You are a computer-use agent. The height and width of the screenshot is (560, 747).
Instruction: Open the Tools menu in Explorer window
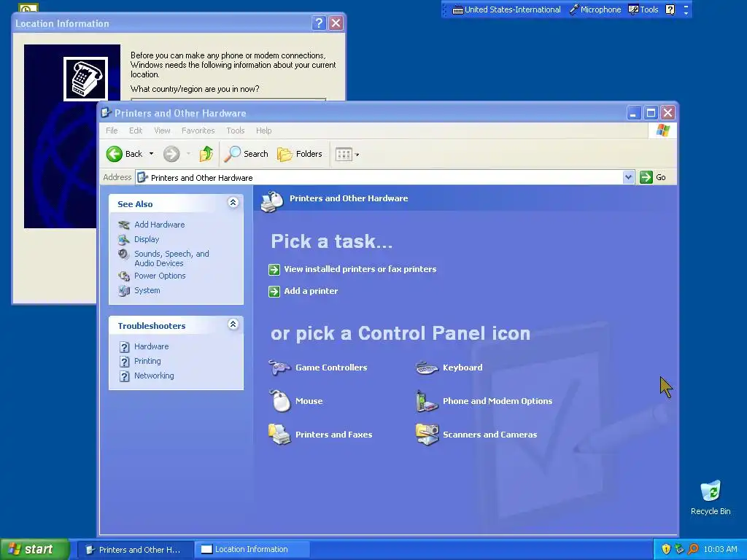[236, 131]
